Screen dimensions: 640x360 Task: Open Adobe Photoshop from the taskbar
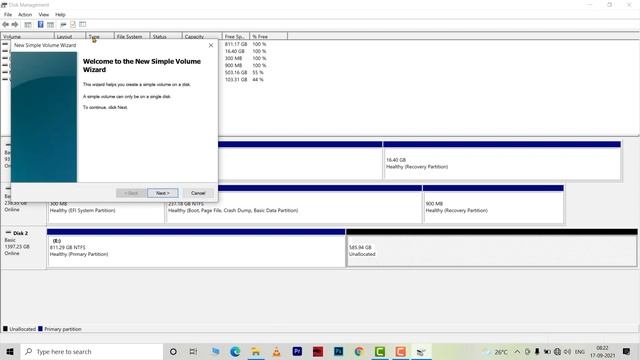click(x=338, y=351)
